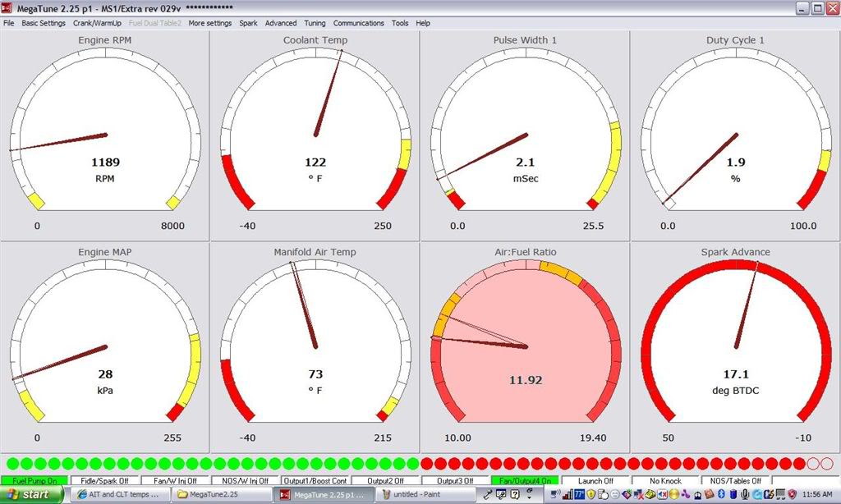Click the language bar handwriting tools icon
Viewport: 841px width, 504px height.
tap(501, 494)
